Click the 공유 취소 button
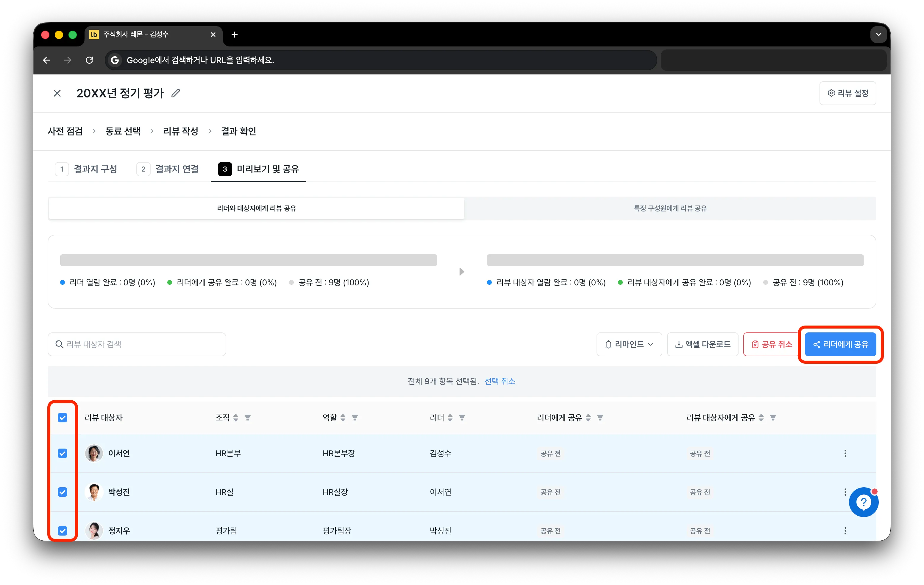 pyautogui.click(x=771, y=344)
